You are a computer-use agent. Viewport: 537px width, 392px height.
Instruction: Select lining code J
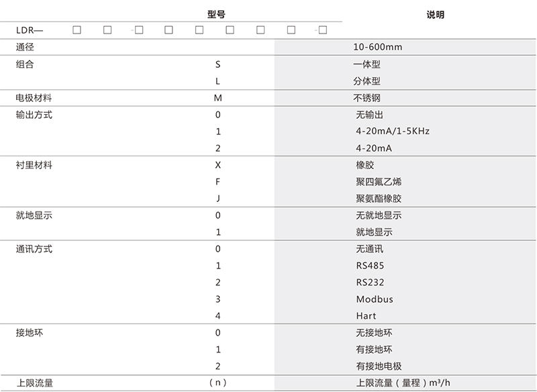[x=217, y=198]
